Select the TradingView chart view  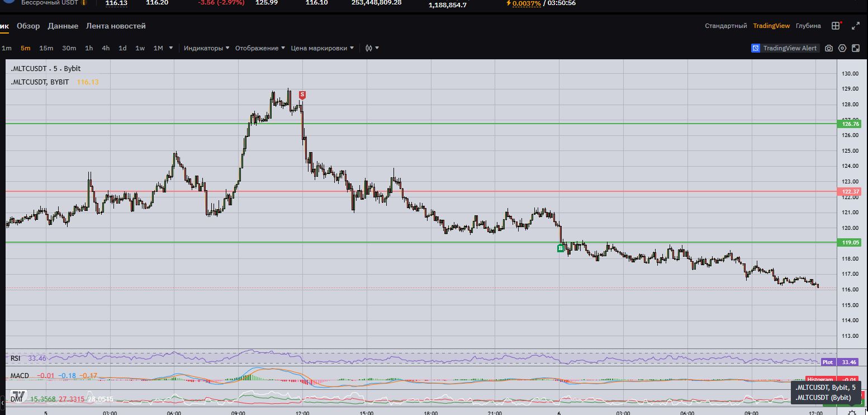771,26
